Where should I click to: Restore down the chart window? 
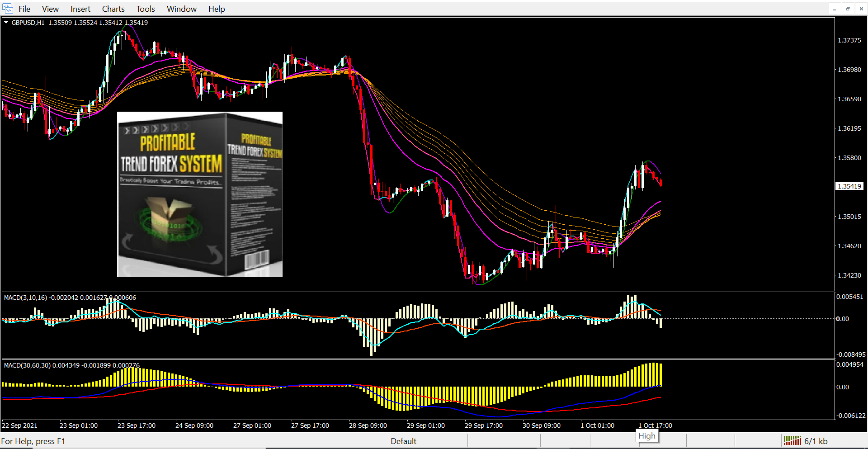pos(848,9)
